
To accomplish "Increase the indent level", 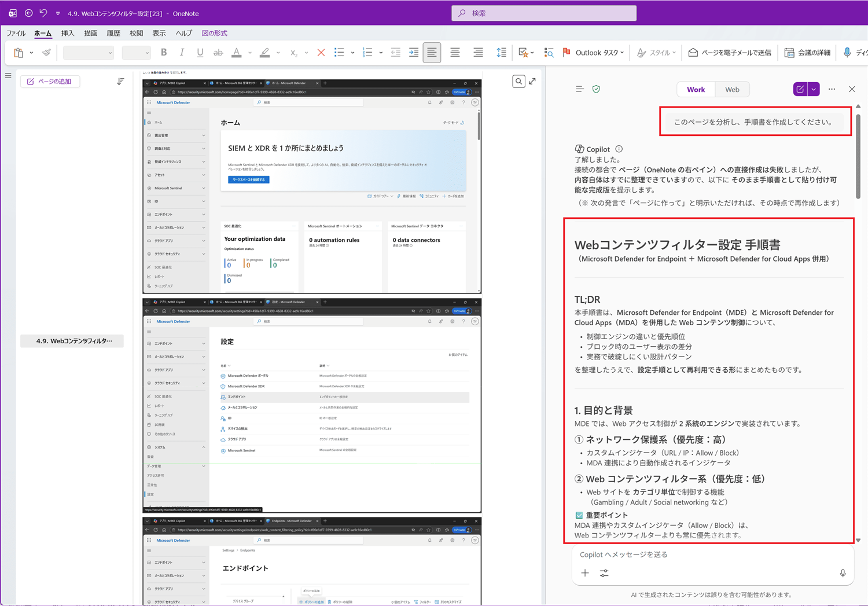I will 414,53.
